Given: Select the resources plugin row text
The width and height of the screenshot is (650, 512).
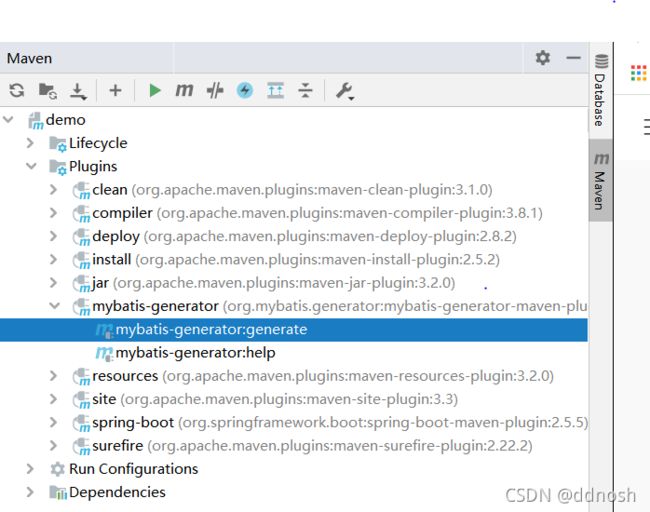Looking at the screenshot, I should 323,376.
